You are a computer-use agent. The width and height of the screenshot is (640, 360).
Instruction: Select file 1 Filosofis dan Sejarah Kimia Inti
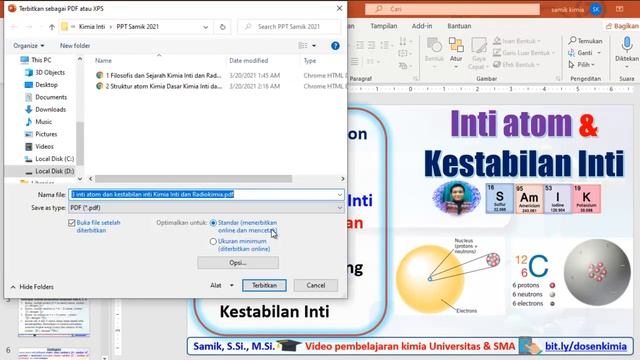[x=159, y=76]
